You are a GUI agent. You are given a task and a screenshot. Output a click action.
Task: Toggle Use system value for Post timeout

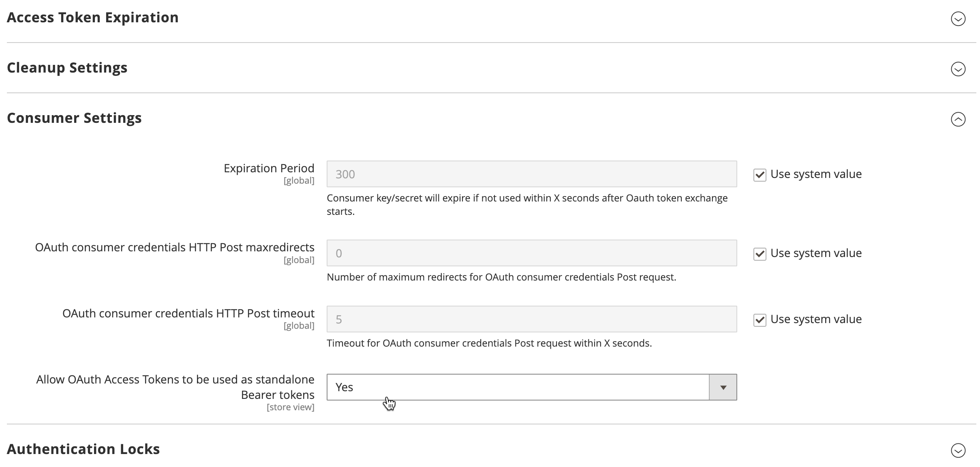[x=760, y=320]
